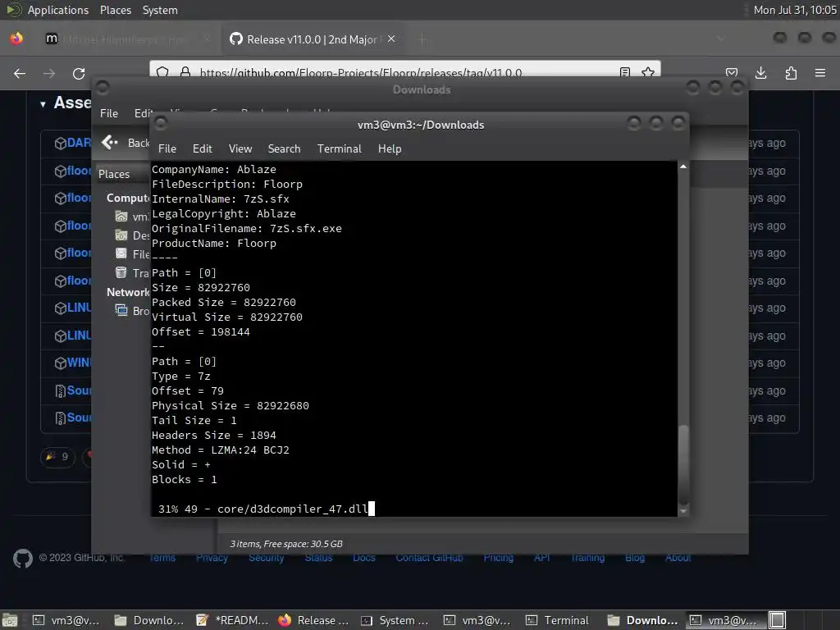Switch to System Monitor taskbar item

tap(396, 620)
